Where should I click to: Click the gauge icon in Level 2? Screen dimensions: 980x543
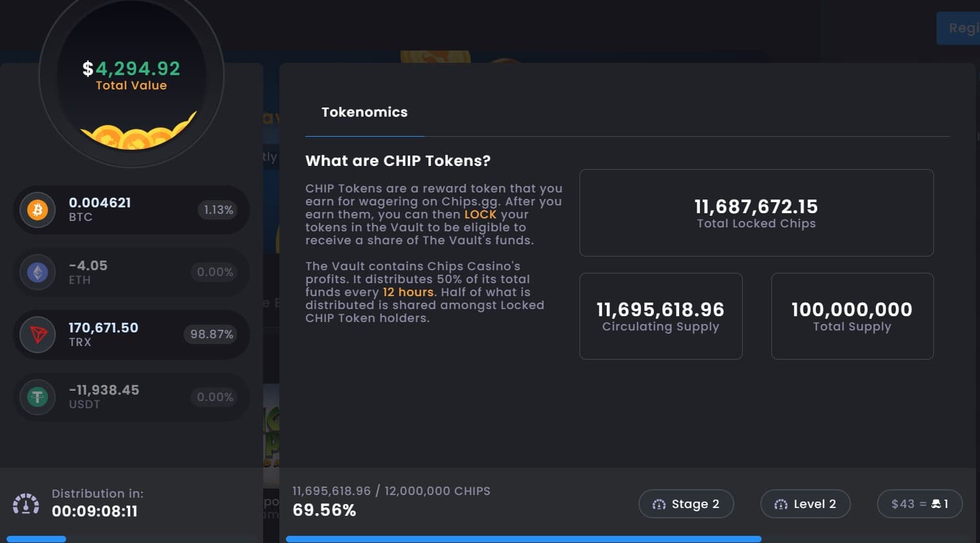[x=780, y=504]
